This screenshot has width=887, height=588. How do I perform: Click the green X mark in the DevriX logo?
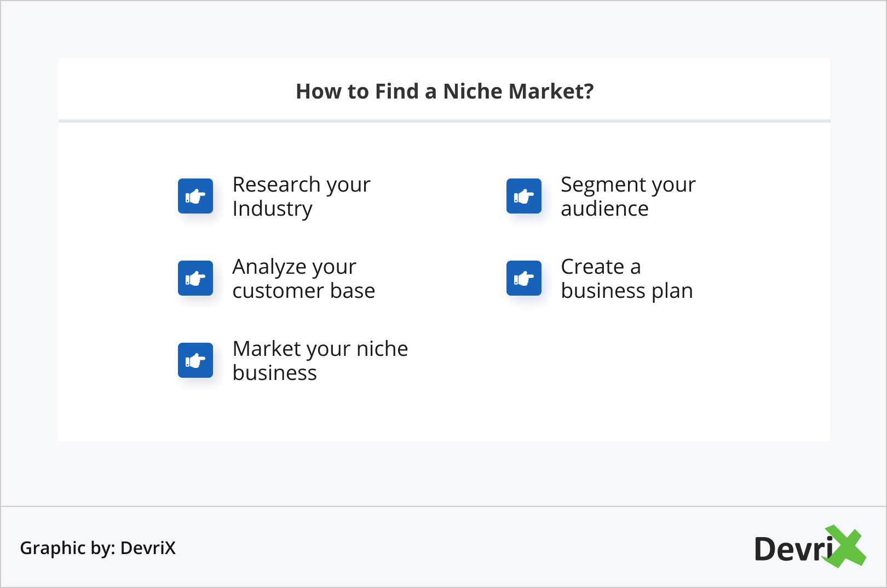point(846,546)
